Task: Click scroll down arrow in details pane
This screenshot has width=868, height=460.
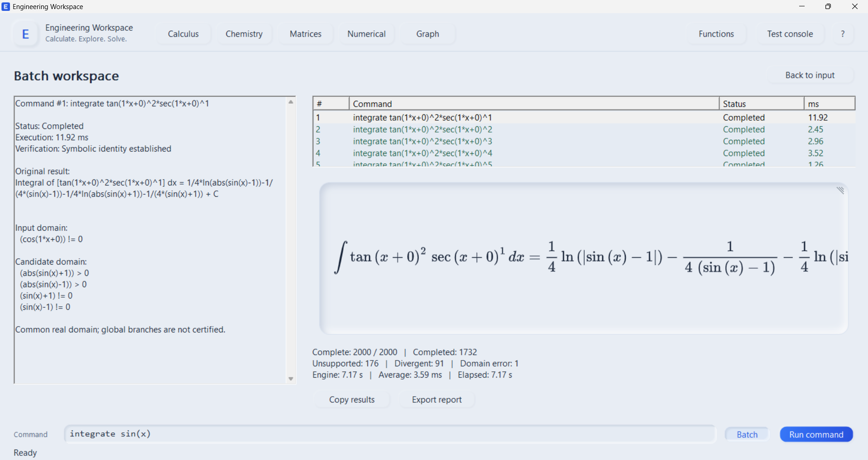Action: click(291, 379)
